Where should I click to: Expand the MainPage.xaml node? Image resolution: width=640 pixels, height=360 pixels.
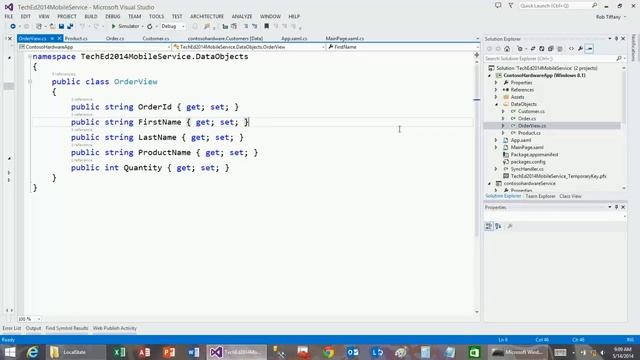pos(496,147)
